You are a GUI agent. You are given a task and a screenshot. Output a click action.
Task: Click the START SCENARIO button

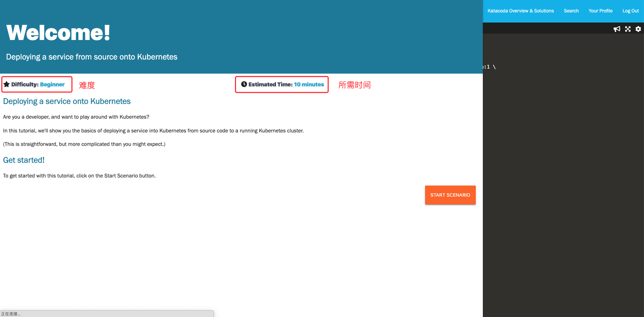[450, 195]
